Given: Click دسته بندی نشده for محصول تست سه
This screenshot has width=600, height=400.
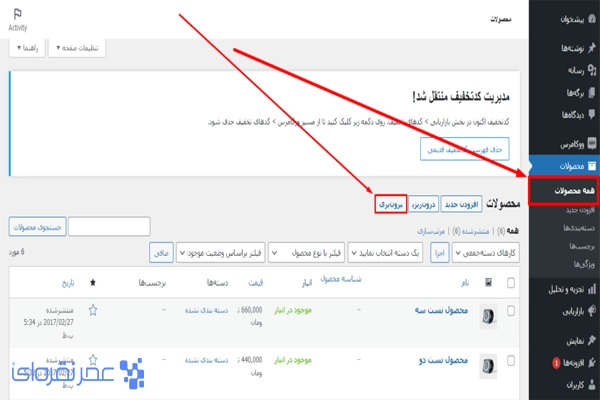Looking at the screenshot, I should click(206, 310).
